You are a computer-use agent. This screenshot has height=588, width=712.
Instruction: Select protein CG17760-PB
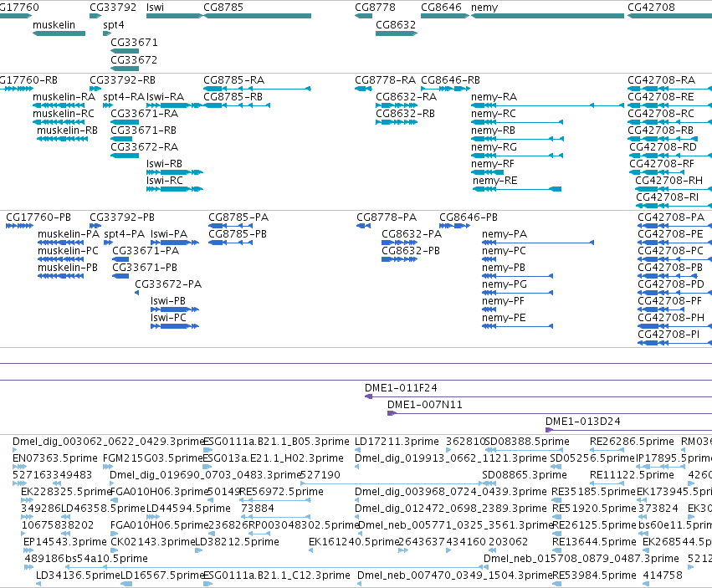tap(38, 217)
